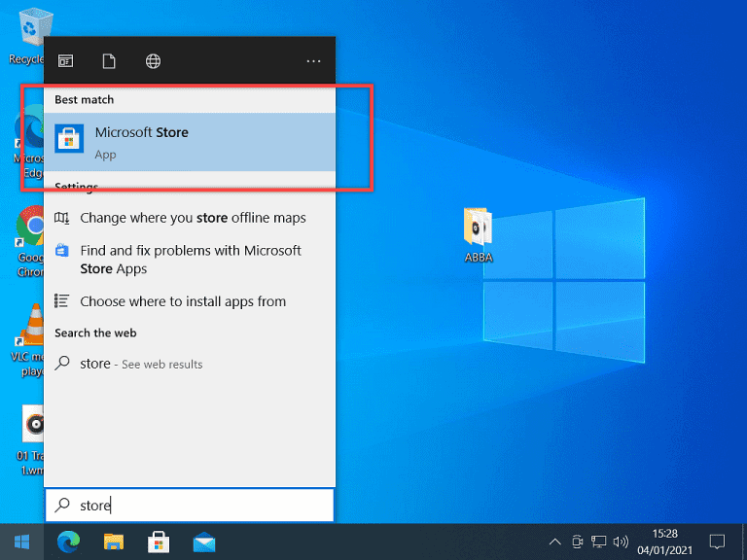
Task: Open the network status tray icon
Action: pos(599,542)
